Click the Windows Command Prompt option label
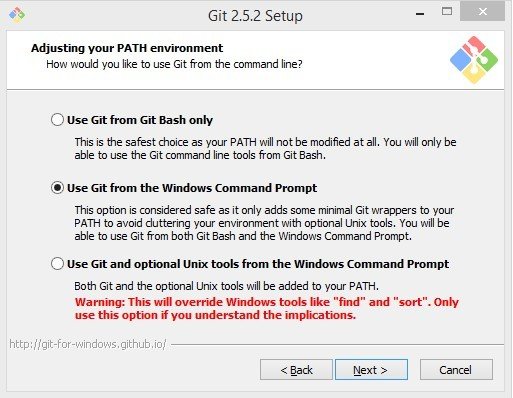 pos(192,188)
